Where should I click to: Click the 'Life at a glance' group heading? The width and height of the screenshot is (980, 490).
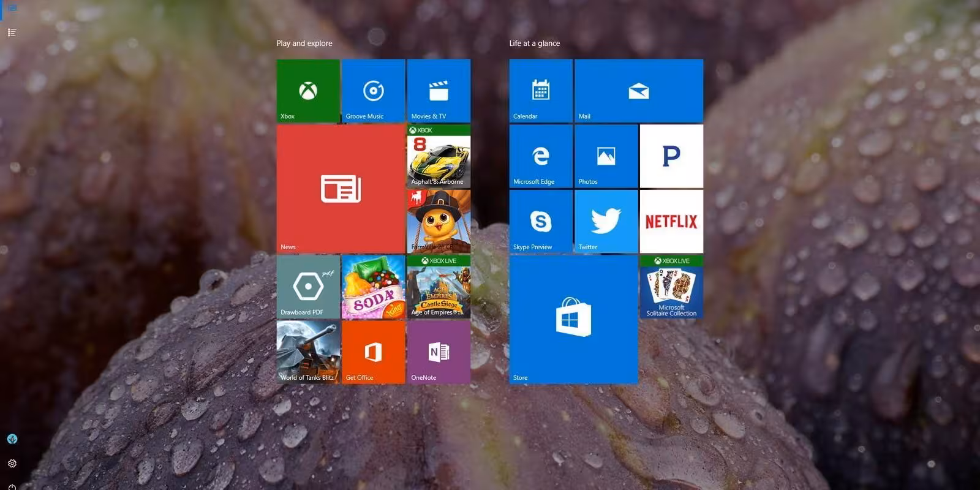(535, 43)
